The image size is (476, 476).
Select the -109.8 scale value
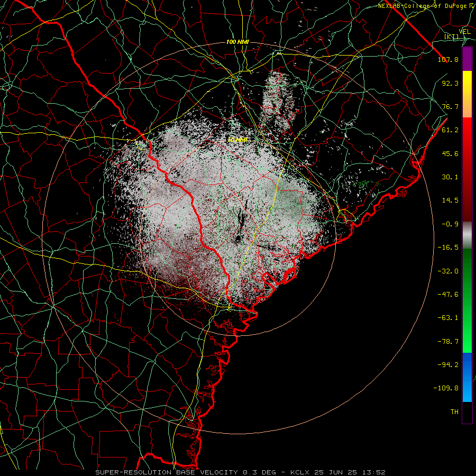(x=446, y=388)
